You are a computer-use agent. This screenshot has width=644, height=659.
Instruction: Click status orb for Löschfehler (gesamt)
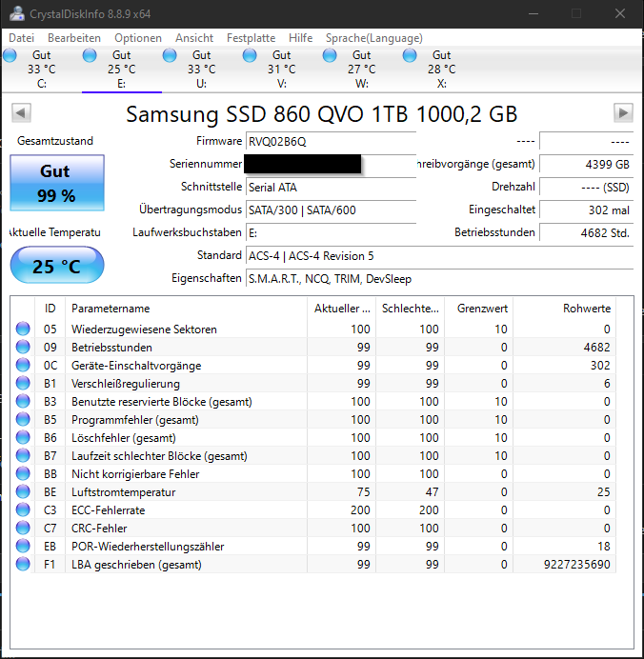(23, 437)
